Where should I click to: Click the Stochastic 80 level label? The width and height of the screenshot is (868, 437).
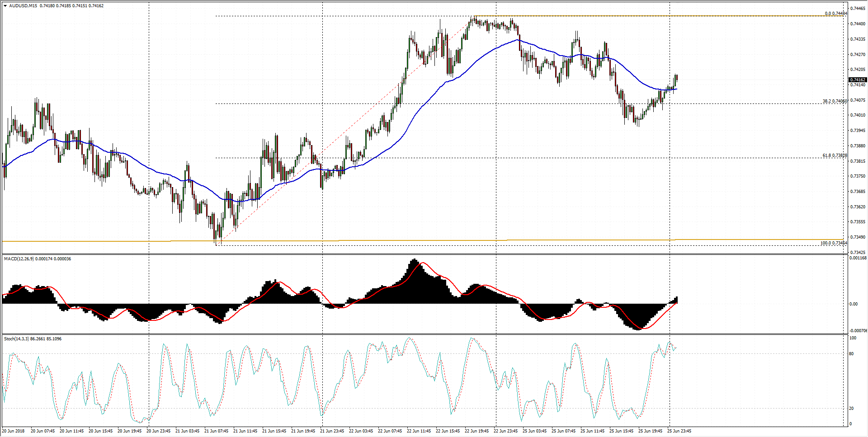(x=851, y=354)
